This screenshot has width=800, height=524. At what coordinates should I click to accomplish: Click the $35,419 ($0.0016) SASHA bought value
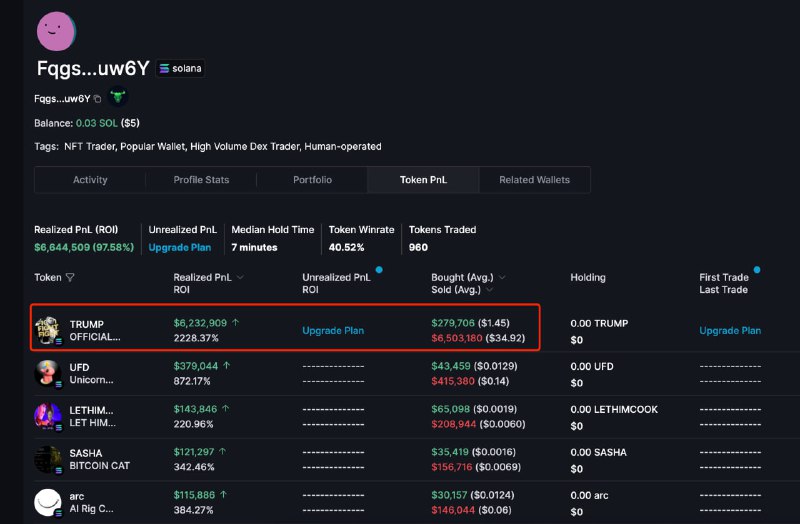click(473, 452)
